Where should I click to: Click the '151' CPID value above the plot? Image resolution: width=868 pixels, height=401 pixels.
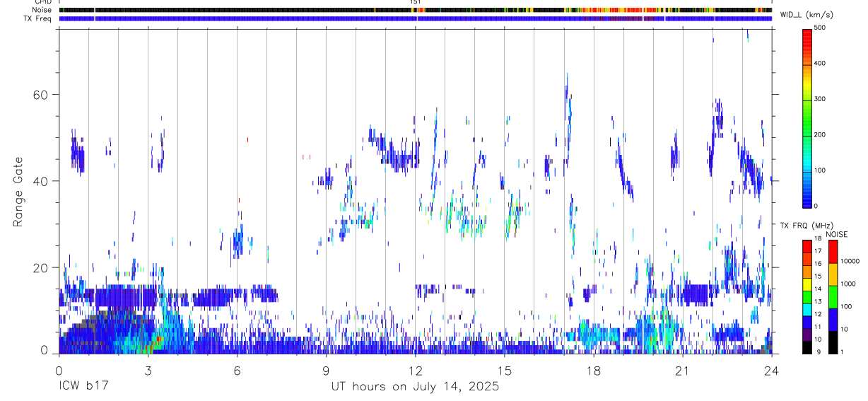(415, 3)
